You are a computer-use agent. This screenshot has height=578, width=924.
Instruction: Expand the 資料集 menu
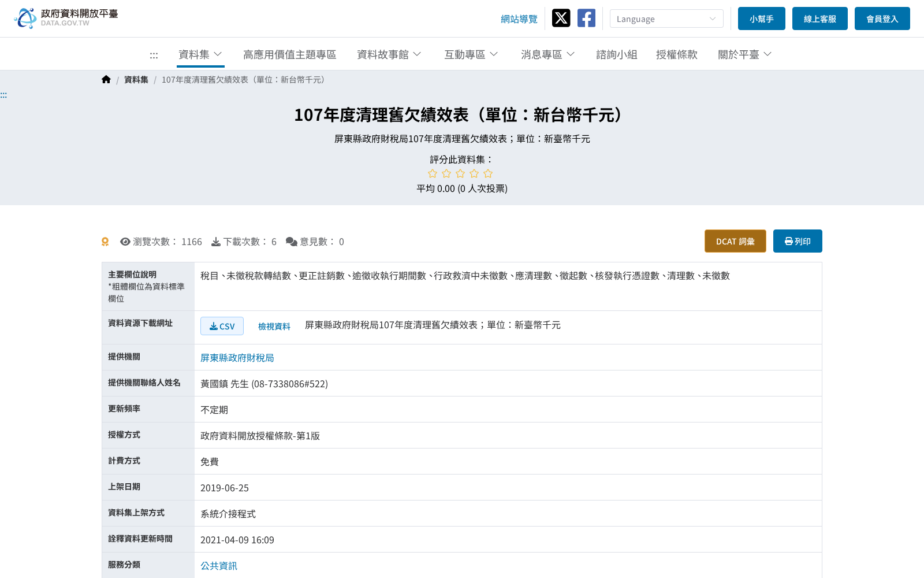(x=200, y=54)
